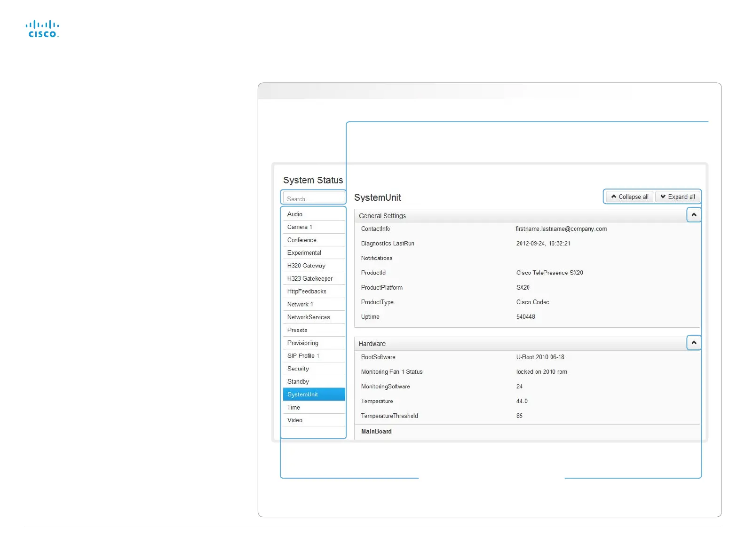Click the Cisco logo

[42, 29]
